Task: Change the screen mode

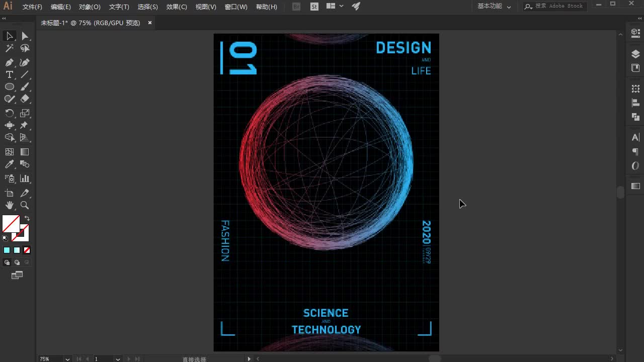Action: coord(17,275)
